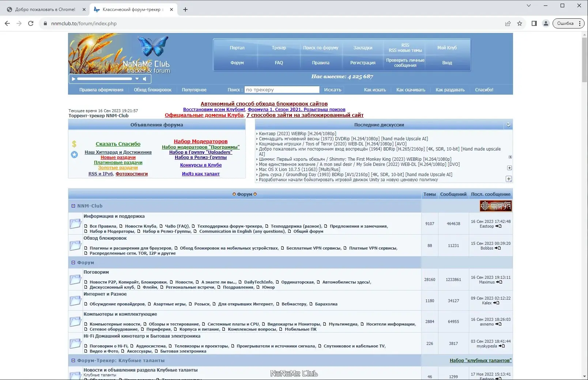Open Платиновые раздачи link

pyautogui.click(x=118, y=163)
